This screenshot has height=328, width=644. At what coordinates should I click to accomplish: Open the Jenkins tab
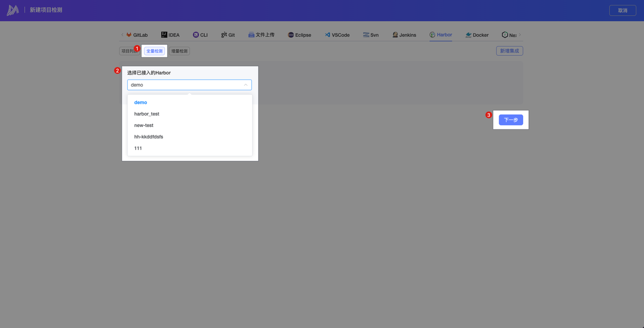pyautogui.click(x=404, y=35)
